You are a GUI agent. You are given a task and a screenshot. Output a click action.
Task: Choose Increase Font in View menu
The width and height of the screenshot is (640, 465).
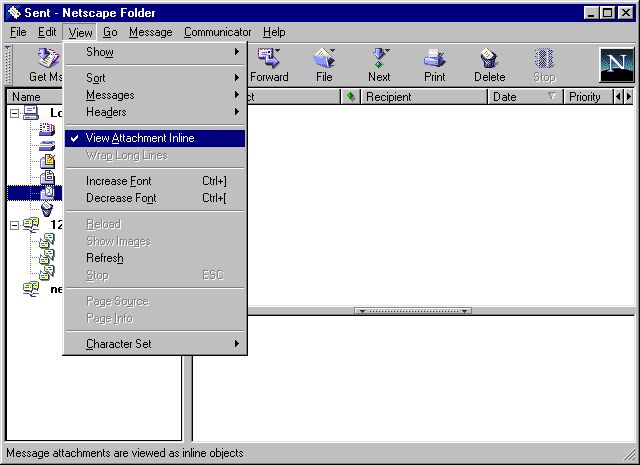[155, 181]
